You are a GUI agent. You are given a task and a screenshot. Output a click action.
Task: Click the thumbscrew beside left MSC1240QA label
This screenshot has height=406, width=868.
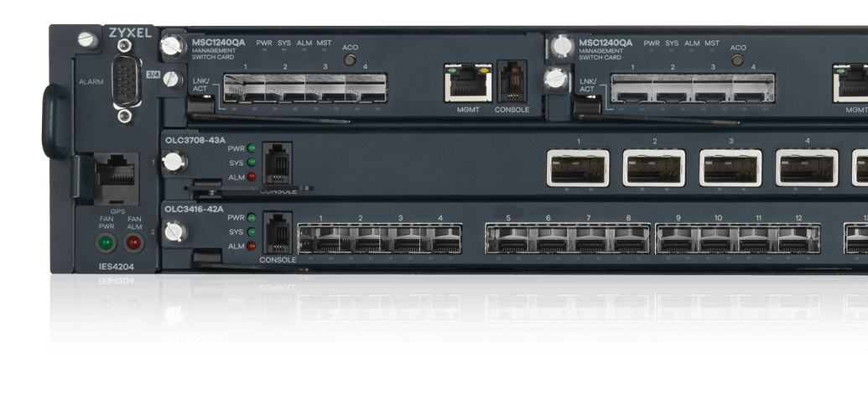pyautogui.click(x=173, y=44)
